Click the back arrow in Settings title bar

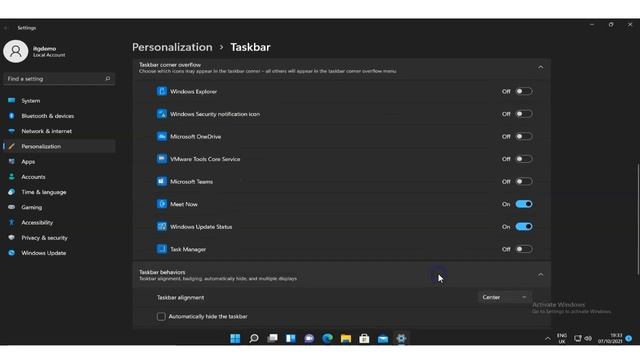coord(7,28)
